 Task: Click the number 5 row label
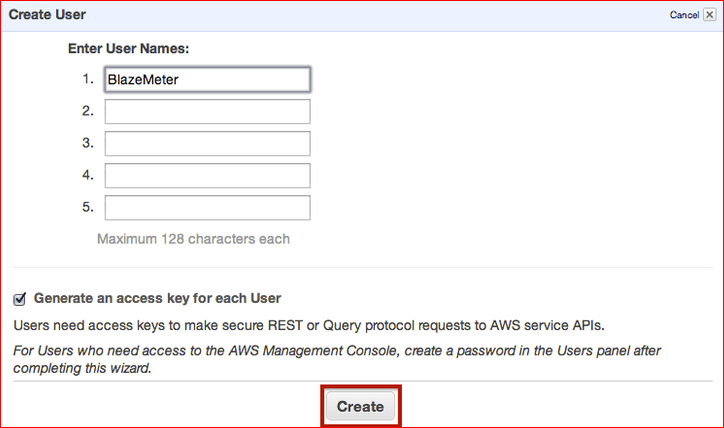click(88, 207)
